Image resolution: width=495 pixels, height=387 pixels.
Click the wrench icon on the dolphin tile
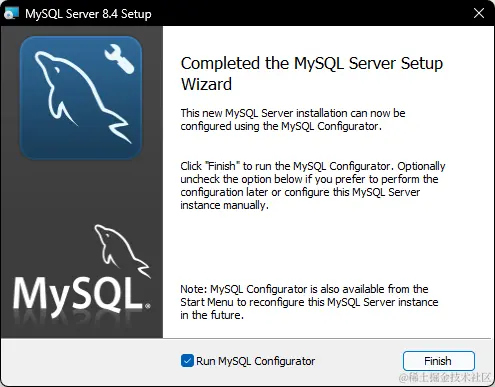pyautogui.click(x=119, y=59)
